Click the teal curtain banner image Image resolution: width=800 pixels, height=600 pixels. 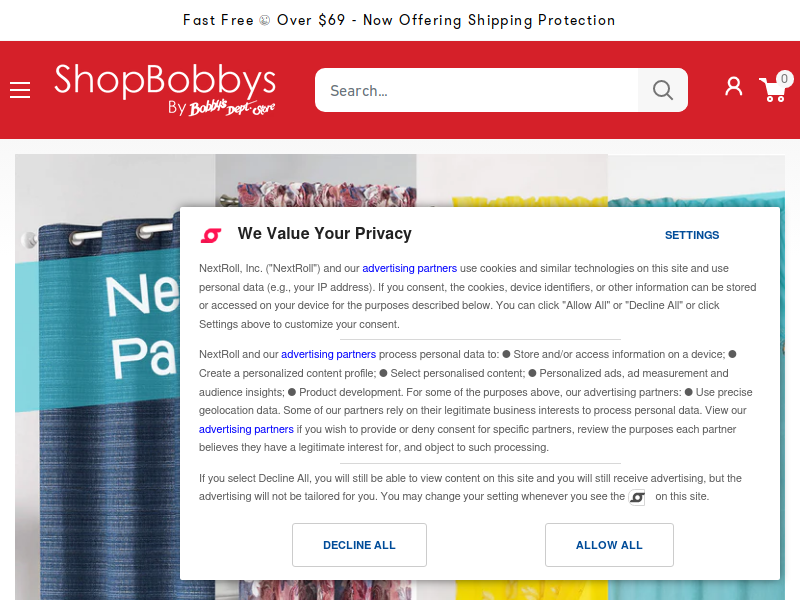[x=696, y=181]
